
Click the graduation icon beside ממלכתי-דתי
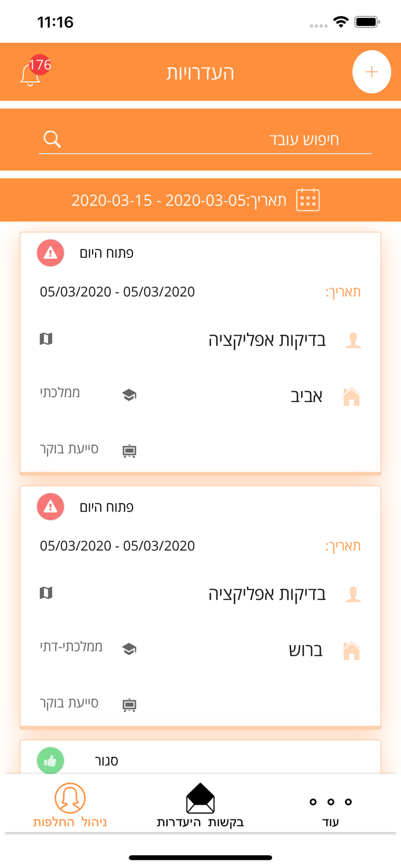(128, 648)
